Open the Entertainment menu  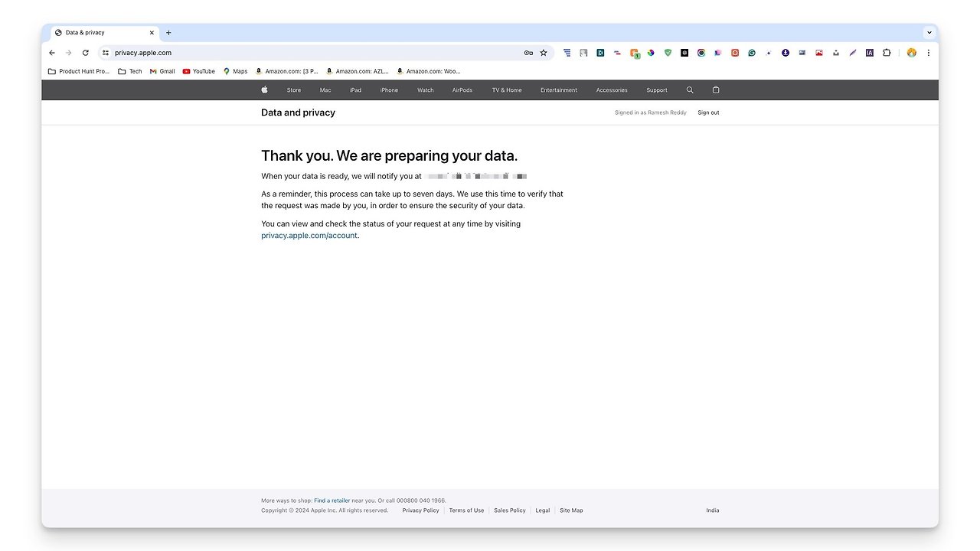[559, 90]
